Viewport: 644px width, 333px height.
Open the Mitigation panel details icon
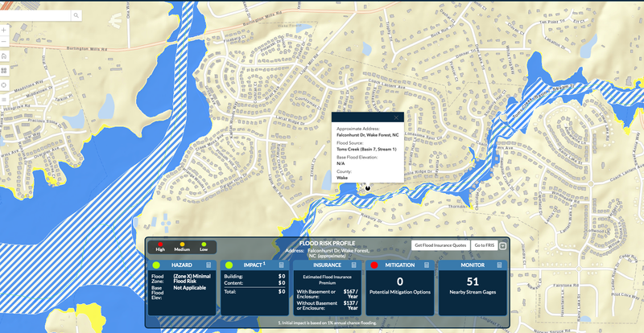coord(427,265)
